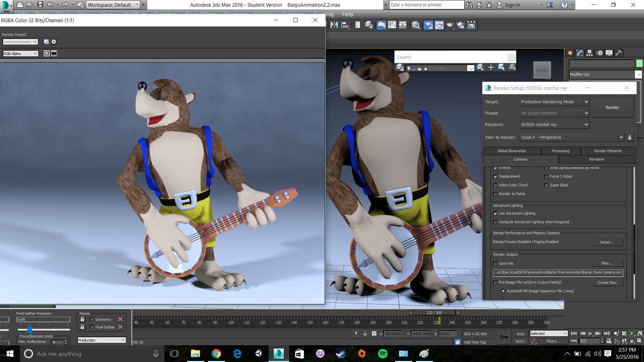Open the Material Editor checkered sphere icon
The image size is (644, 362).
[416, 25]
